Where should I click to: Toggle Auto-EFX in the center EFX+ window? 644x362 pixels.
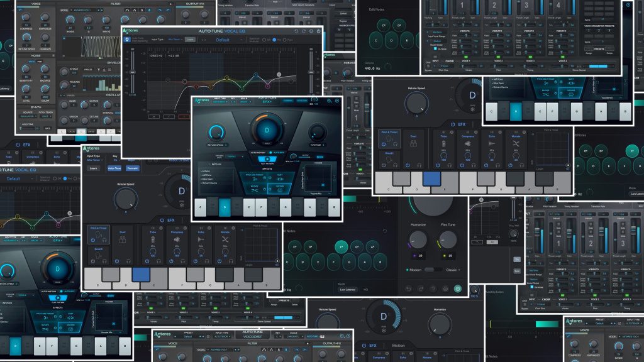[270, 153]
